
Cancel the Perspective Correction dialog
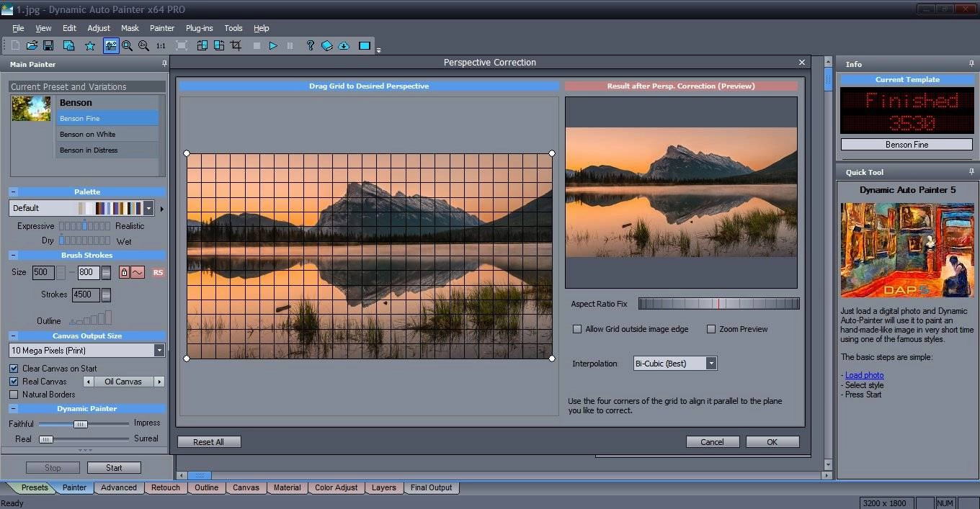point(713,442)
